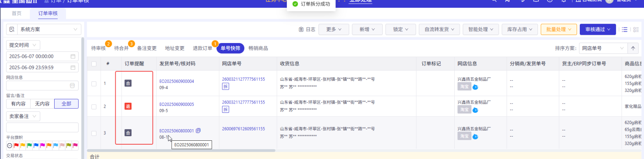The height and width of the screenshot is (159, 644).
Task: Toggle ascending sort arrow beside 网店单号
Action: pos(633,48)
